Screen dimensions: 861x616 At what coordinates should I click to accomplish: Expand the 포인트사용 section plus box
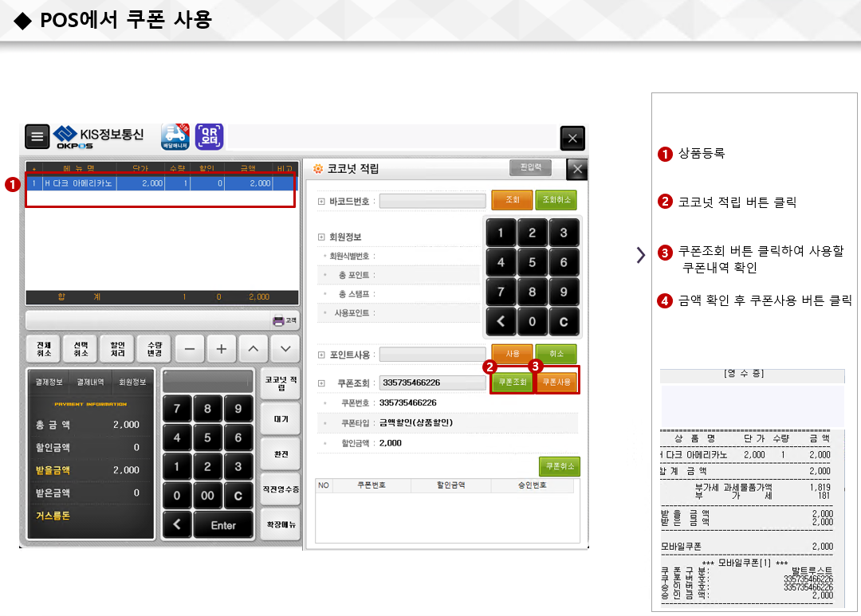(x=321, y=355)
